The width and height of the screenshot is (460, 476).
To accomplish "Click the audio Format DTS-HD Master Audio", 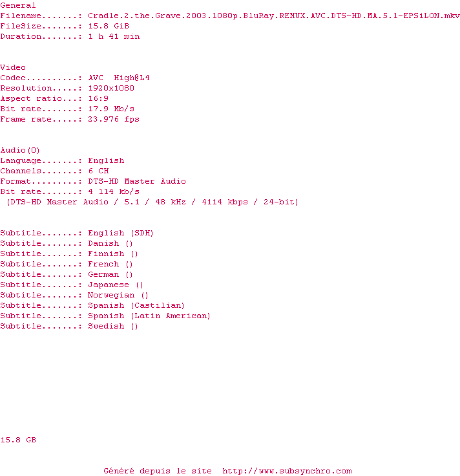I will pos(137,181).
